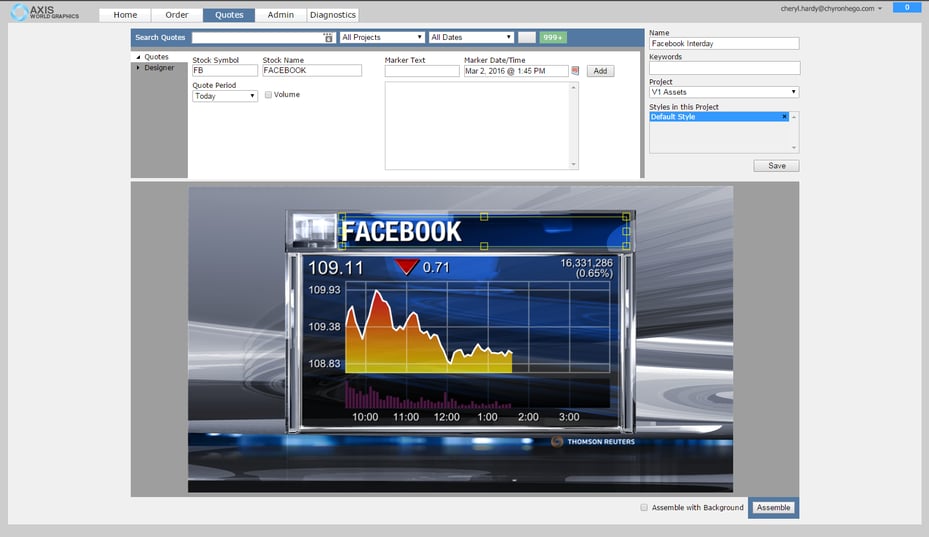Expand the Quote Period dropdown
This screenshot has height=537, width=929.
[225, 96]
